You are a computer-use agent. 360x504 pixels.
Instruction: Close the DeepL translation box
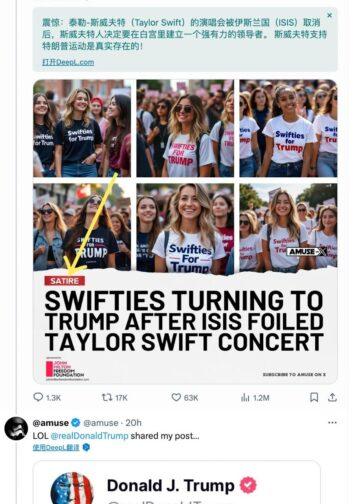(329, 15)
